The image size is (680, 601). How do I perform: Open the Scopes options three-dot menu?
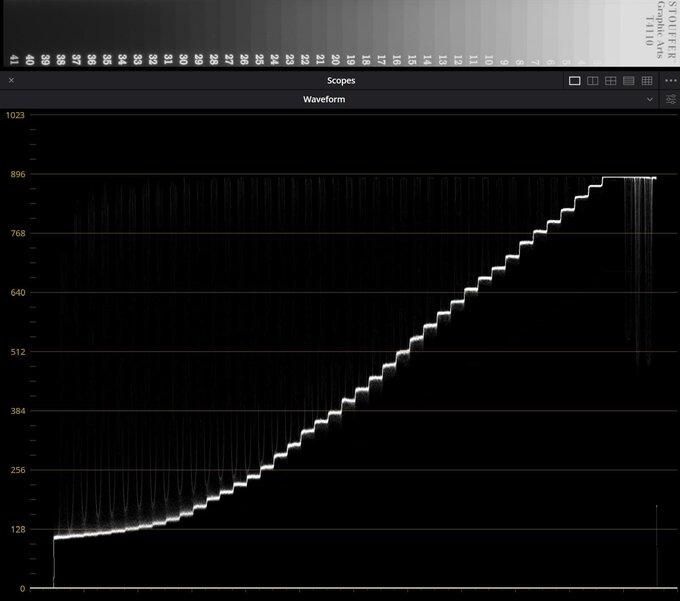pos(670,81)
